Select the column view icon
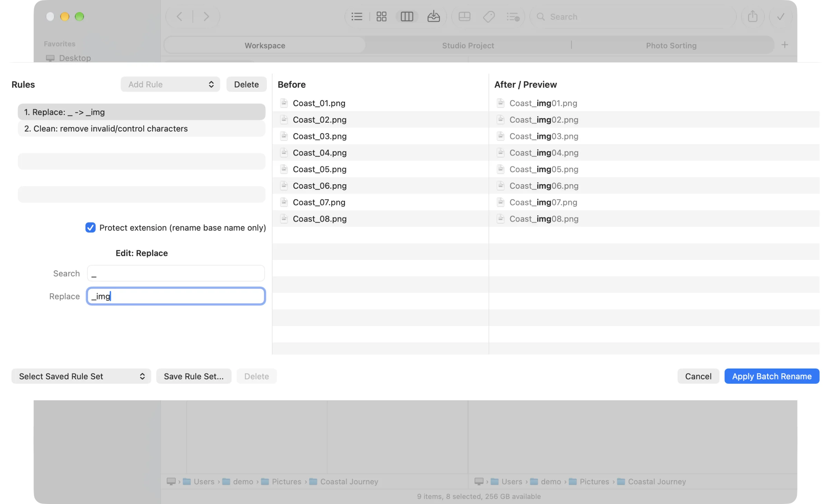Screen dimensions: 831x504 [407, 17]
